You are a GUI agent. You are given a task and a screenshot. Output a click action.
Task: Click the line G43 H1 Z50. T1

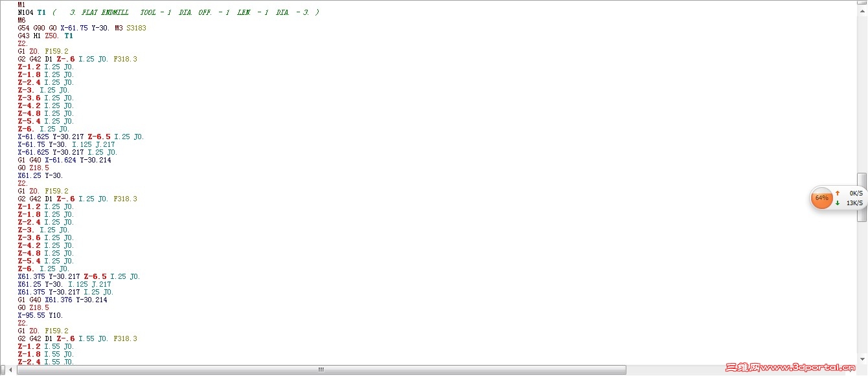click(x=45, y=36)
